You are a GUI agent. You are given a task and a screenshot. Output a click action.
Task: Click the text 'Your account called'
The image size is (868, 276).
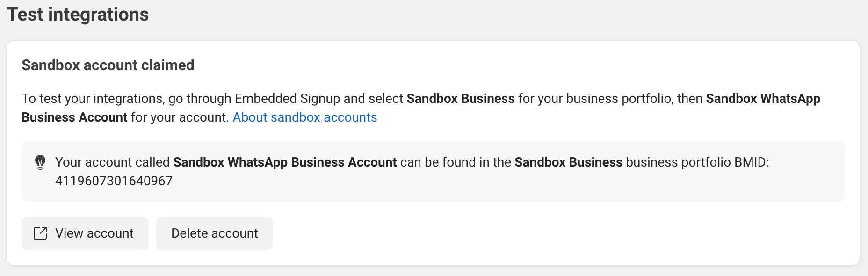pos(112,162)
